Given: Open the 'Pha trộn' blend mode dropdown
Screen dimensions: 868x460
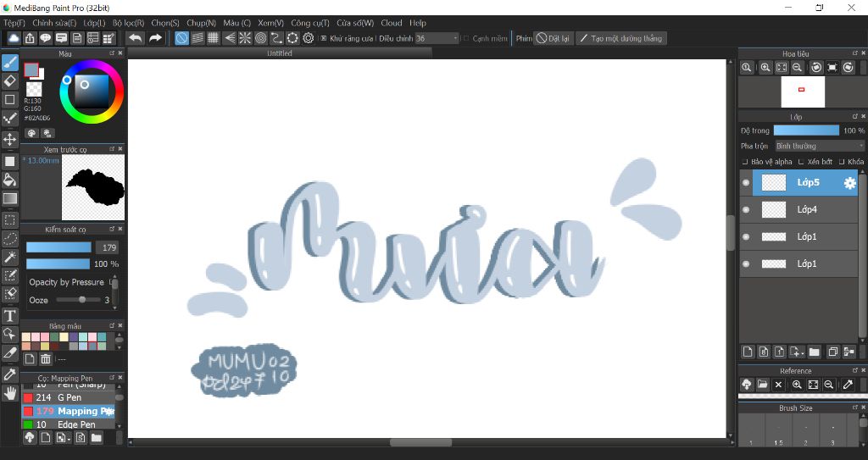Looking at the screenshot, I should coord(820,147).
